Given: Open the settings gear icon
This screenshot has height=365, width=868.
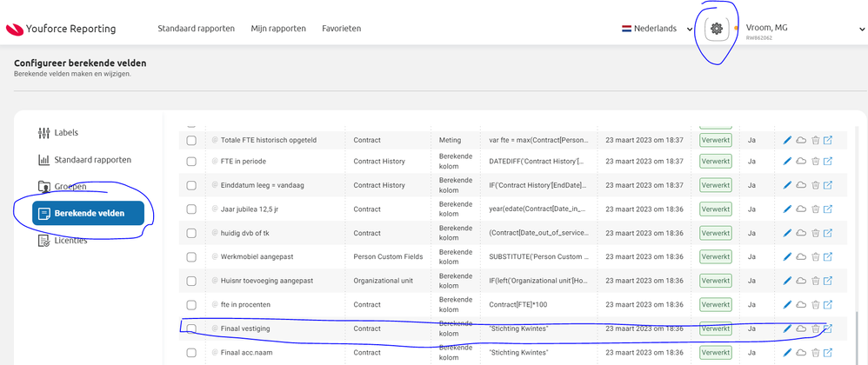Looking at the screenshot, I should pos(717,28).
